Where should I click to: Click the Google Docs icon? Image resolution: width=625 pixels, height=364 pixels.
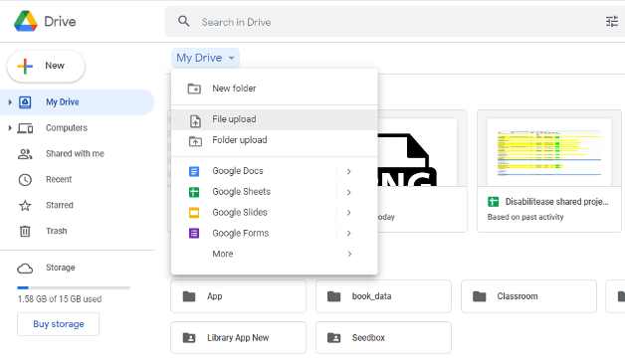[194, 171]
